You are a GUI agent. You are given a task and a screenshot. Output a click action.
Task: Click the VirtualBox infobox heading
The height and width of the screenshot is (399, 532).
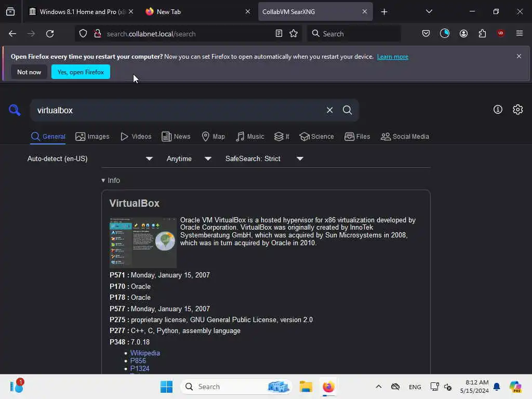click(x=135, y=203)
